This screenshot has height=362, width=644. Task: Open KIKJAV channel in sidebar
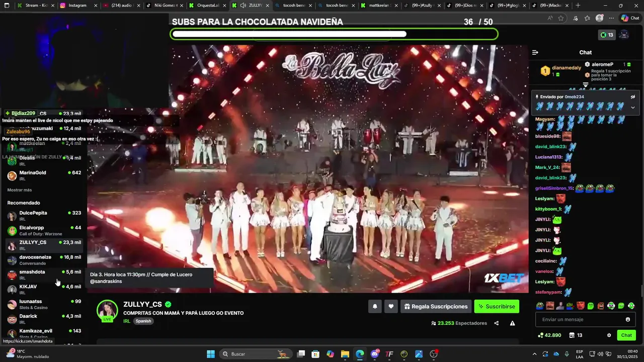pos(44,289)
